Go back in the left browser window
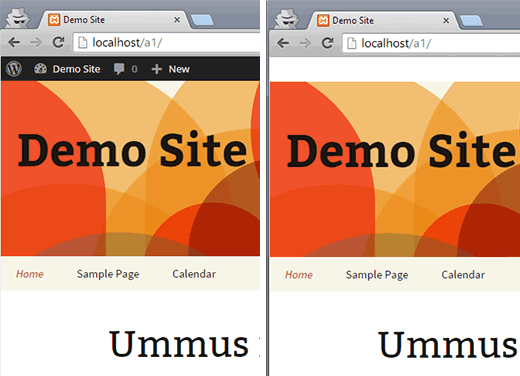Image resolution: width=520 pixels, height=376 pixels. [14, 42]
